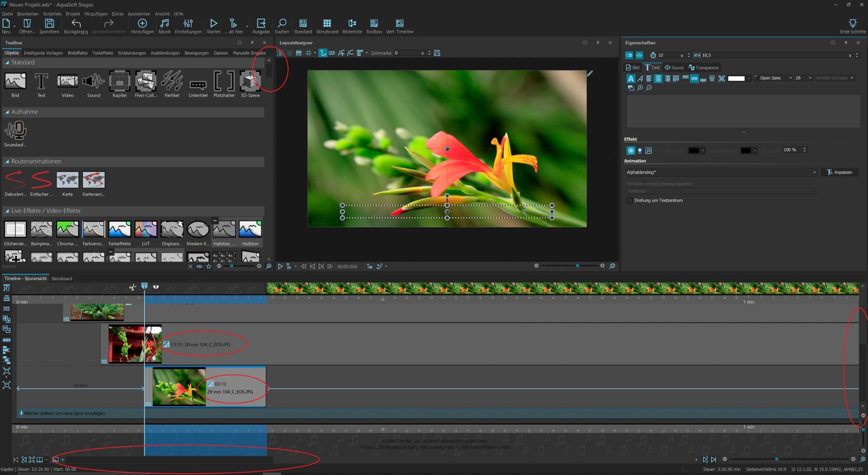Click the Anpassen animation button
Image resolution: width=868 pixels, height=475 pixels.
coord(839,172)
